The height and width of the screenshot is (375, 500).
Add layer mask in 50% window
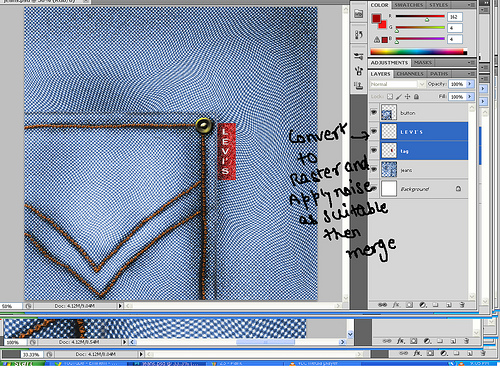click(x=409, y=305)
